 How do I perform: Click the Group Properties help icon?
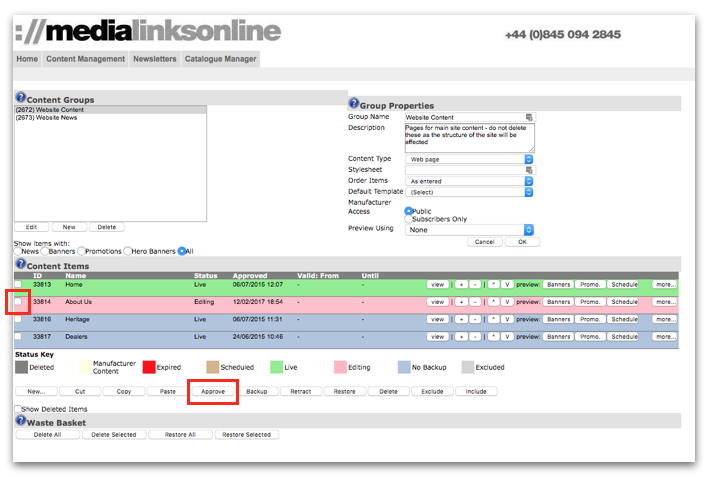[x=353, y=104]
